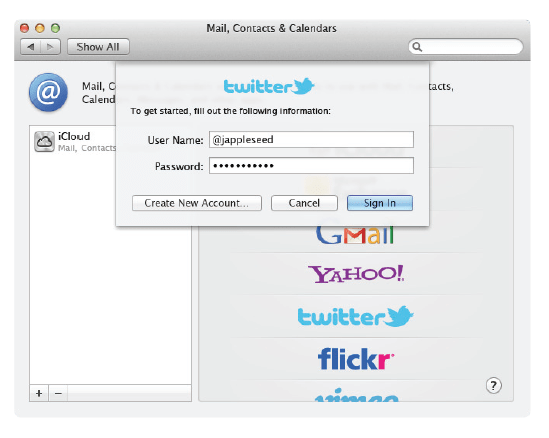Go forward with the right arrow
Viewport: 549px width, 438px height.
[50, 47]
